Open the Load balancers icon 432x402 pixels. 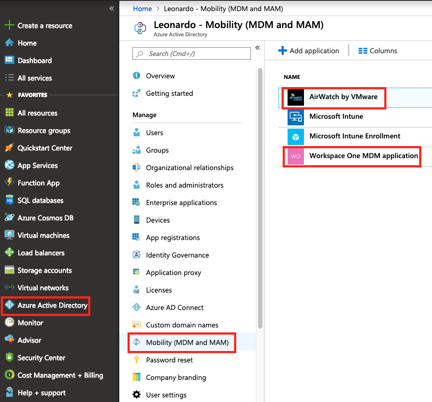[9, 252]
